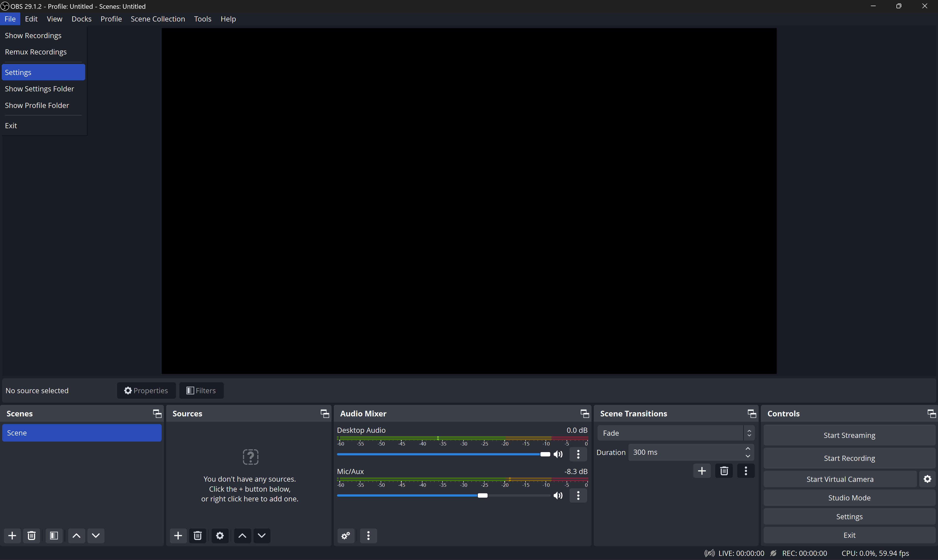
Task: Toggle Studio Mode button
Action: (x=849, y=498)
